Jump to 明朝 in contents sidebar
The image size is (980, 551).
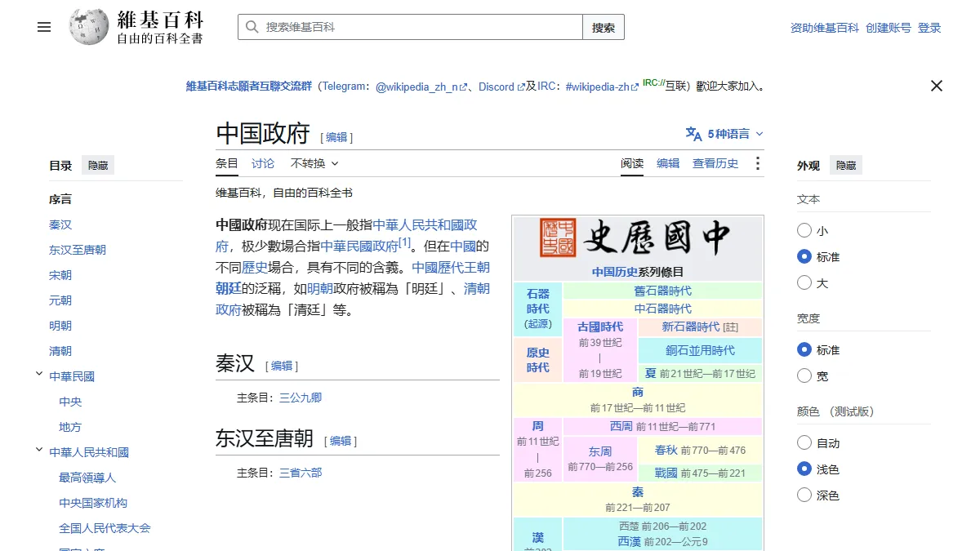[60, 326]
